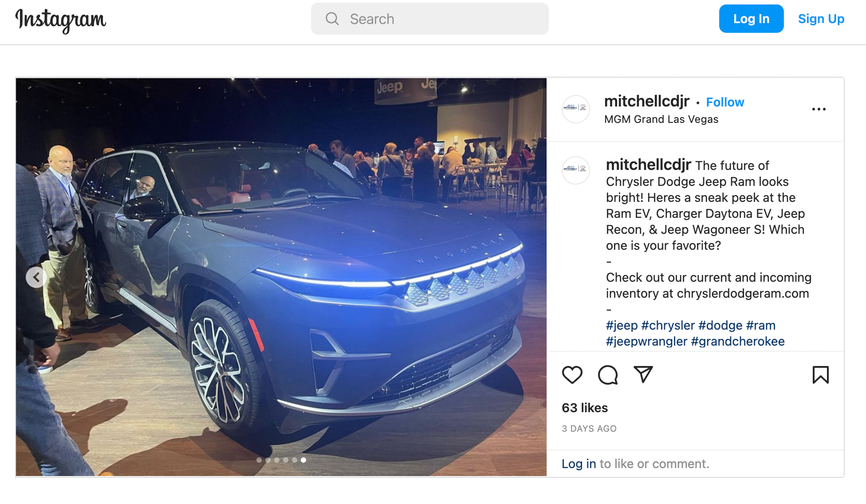
Task: Click the Log In button
Action: pyautogui.click(x=751, y=19)
